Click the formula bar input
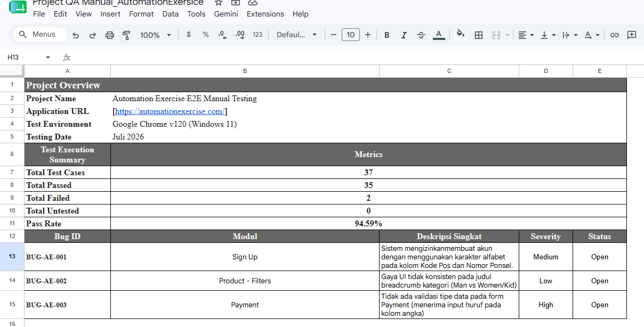 coord(357,57)
